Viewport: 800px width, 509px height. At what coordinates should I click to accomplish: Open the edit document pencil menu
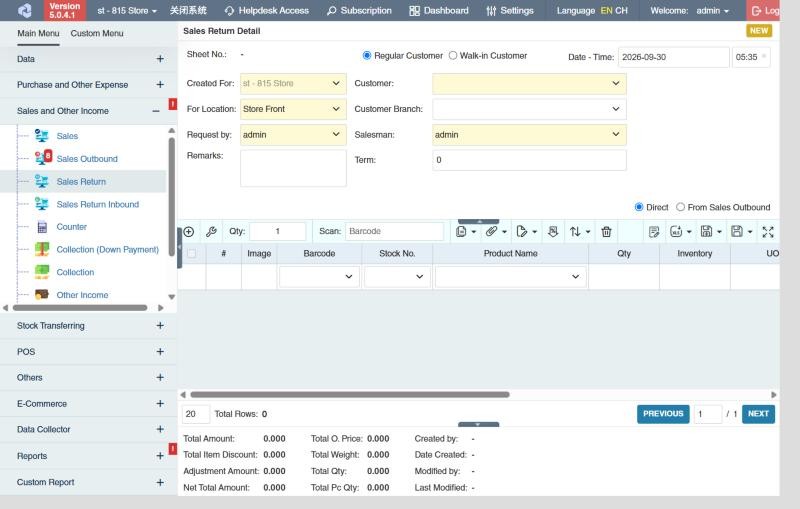click(x=526, y=232)
